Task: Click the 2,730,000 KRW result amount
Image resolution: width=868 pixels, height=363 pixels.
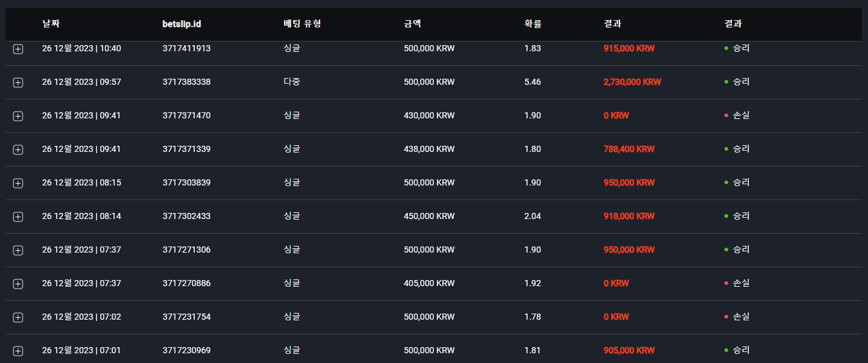Action: (632, 82)
